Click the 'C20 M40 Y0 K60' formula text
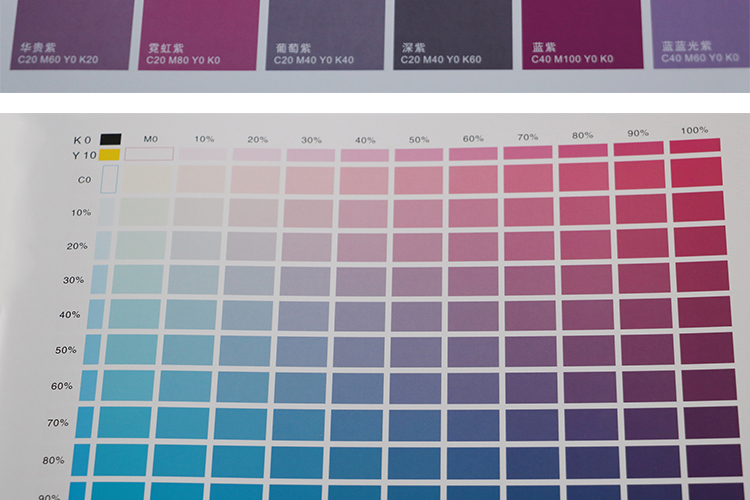 (x=441, y=60)
